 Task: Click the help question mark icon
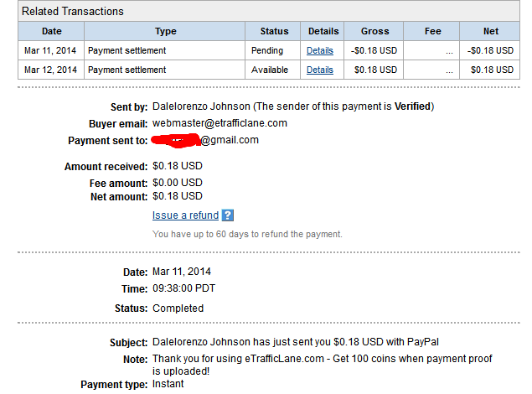(x=228, y=215)
